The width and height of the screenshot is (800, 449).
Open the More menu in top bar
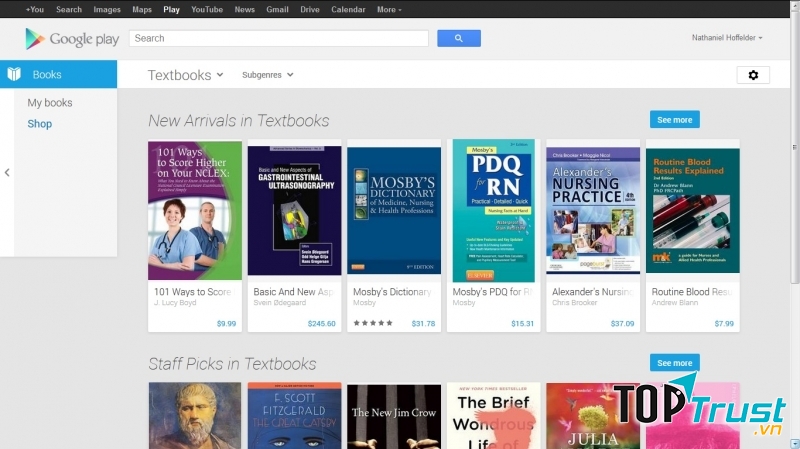[389, 9]
